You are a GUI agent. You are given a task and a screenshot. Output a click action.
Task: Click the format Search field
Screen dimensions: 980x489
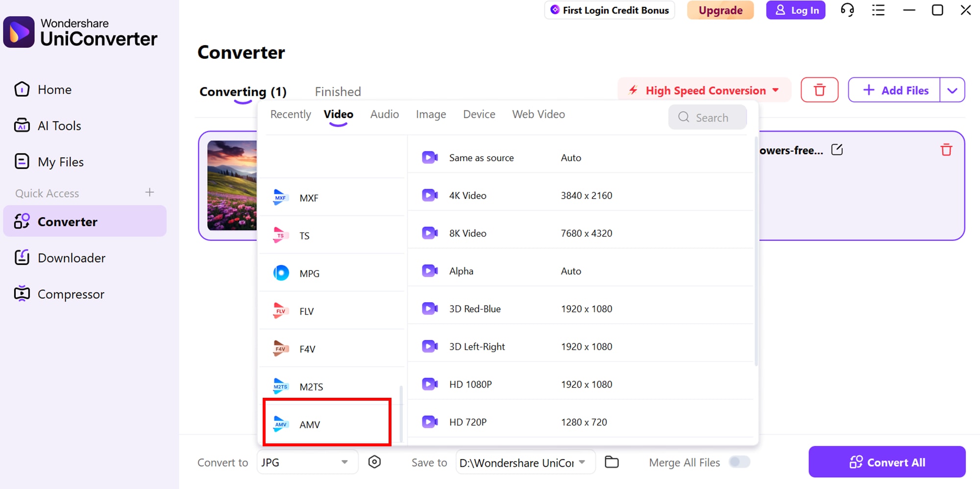[x=708, y=117]
